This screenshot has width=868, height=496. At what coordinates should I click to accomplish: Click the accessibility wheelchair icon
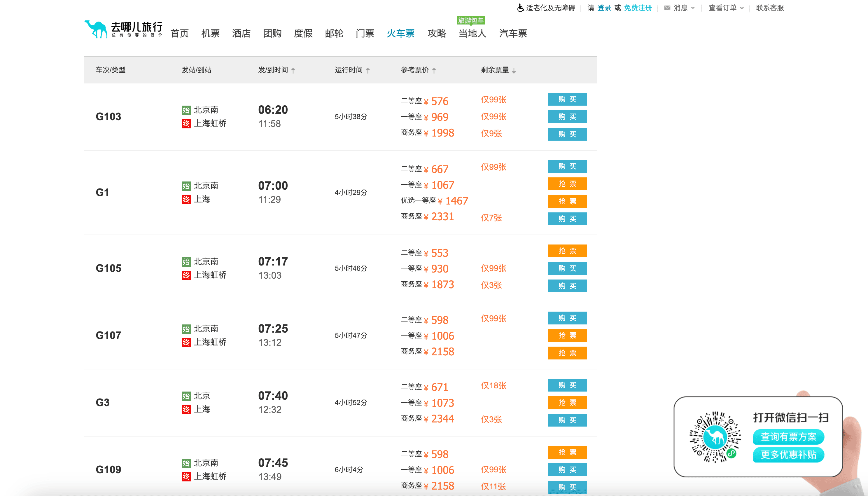(520, 8)
